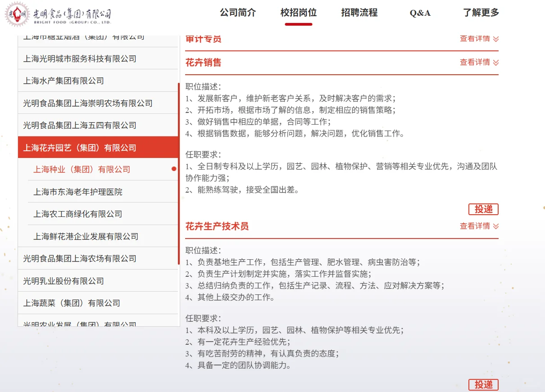This screenshot has height=392, width=545.
Task: Open the 招聘流程 page
Action: tap(359, 13)
